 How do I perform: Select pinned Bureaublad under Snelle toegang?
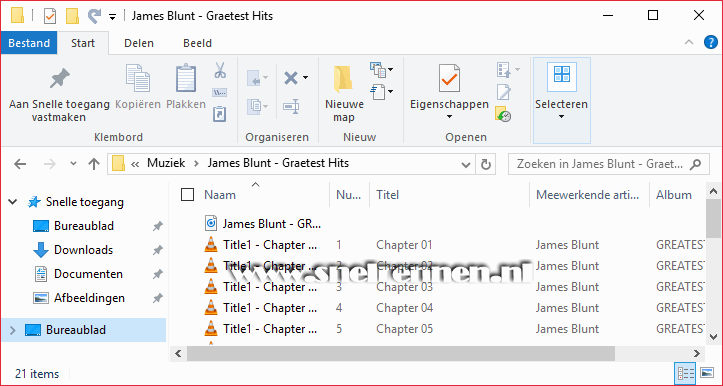coord(84,226)
